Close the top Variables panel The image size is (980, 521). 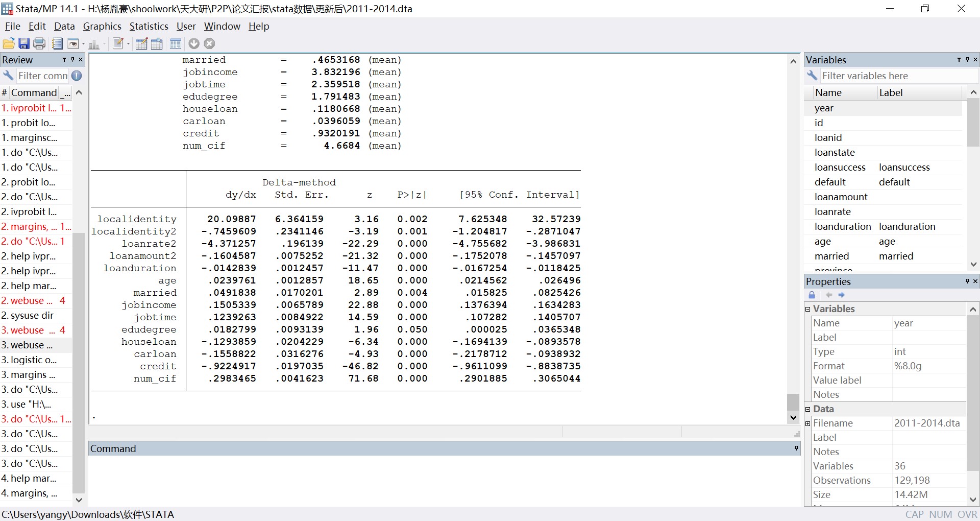coord(975,60)
